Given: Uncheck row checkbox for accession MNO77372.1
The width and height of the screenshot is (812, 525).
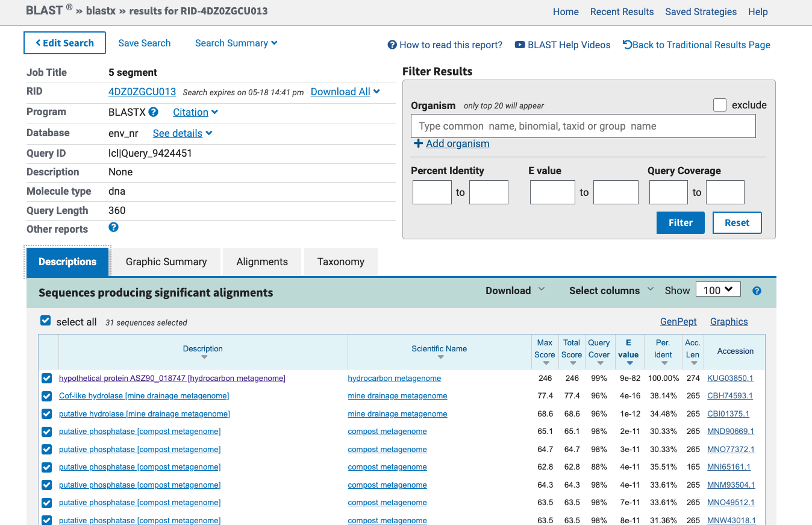Looking at the screenshot, I should [x=46, y=450].
